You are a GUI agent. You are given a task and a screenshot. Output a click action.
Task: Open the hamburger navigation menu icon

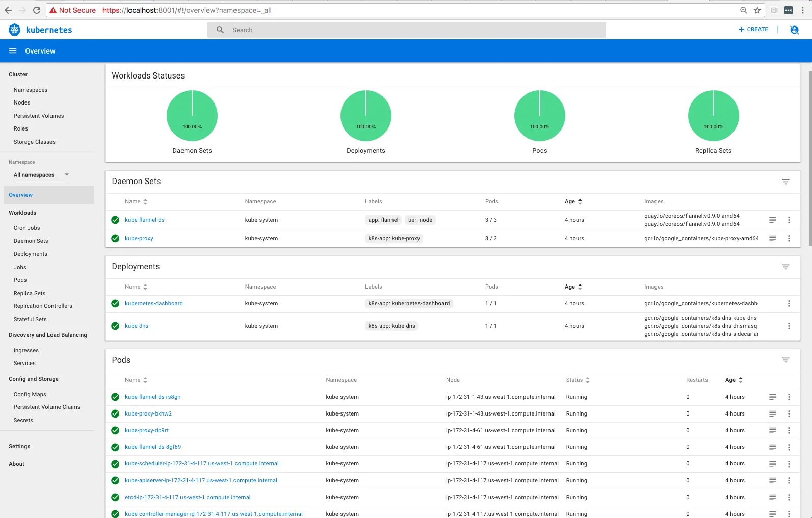pos(13,51)
